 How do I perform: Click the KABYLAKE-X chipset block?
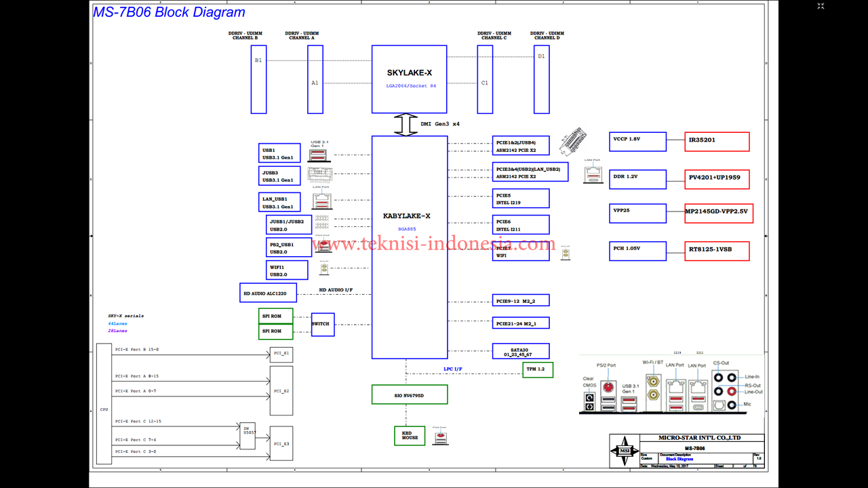pos(410,247)
